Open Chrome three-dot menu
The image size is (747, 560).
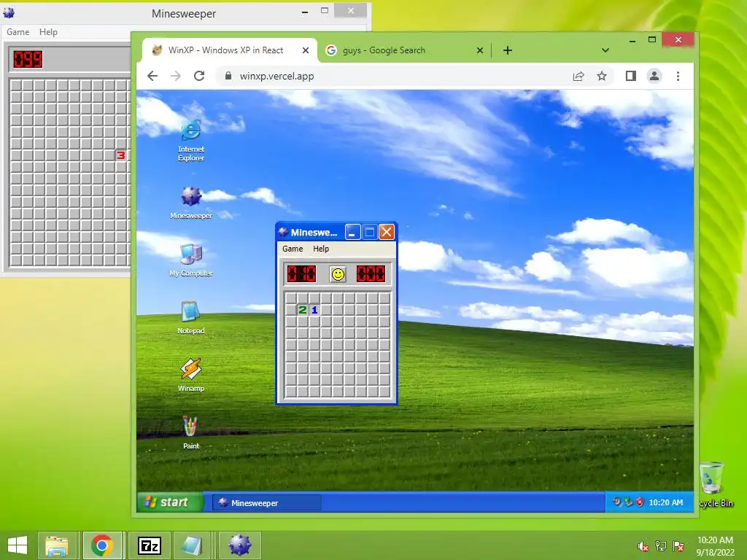[x=678, y=76]
